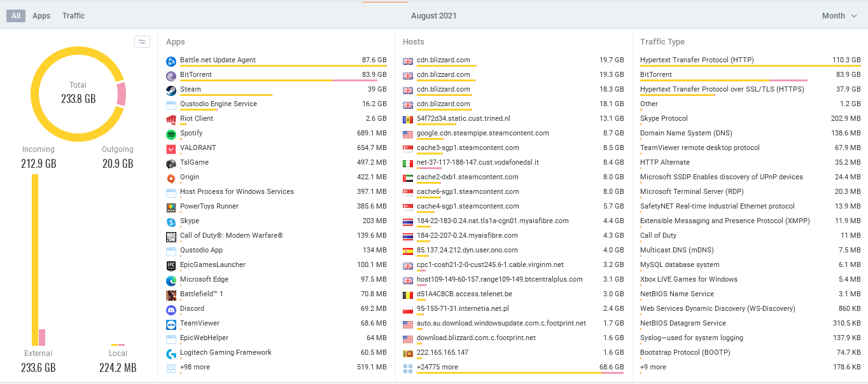
Task: Click the External pink outgoing bar
Action: [42, 338]
